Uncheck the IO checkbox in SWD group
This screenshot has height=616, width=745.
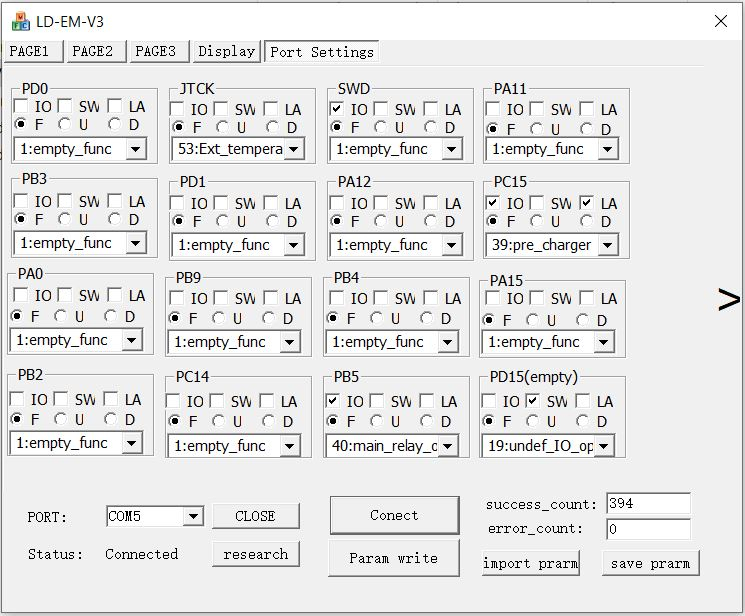click(x=337, y=109)
